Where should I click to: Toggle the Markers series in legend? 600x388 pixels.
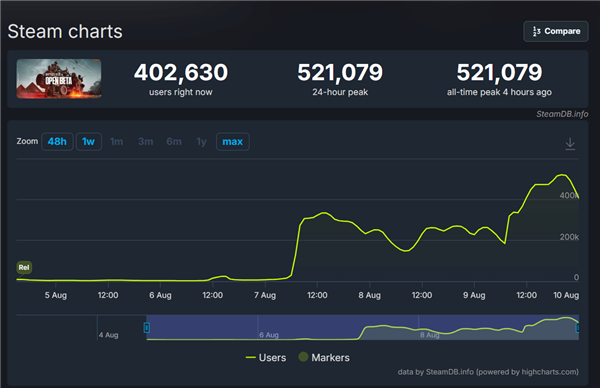coord(324,357)
